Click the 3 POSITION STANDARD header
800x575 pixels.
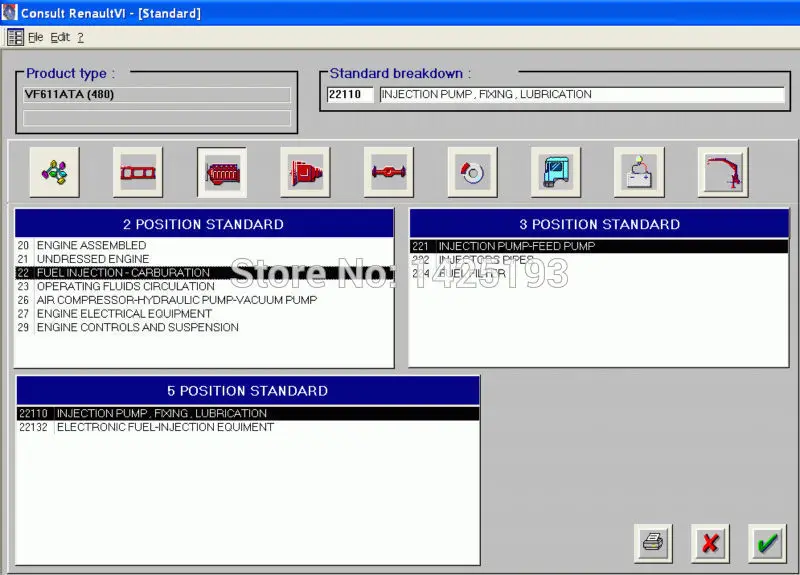599,224
